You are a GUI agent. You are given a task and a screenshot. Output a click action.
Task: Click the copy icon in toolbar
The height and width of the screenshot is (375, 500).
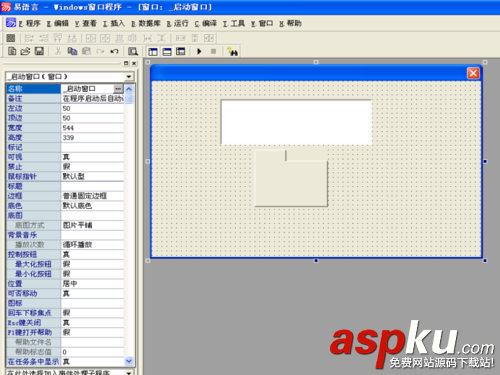[x=72, y=51]
